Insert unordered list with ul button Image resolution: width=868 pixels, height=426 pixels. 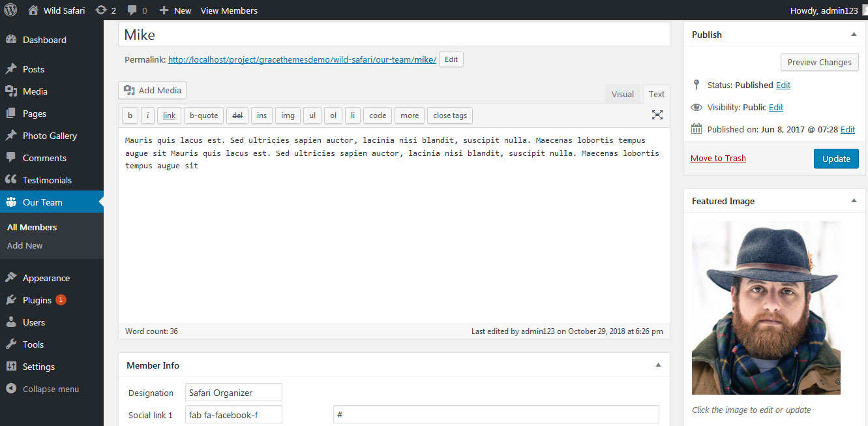pyautogui.click(x=312, y=115)
